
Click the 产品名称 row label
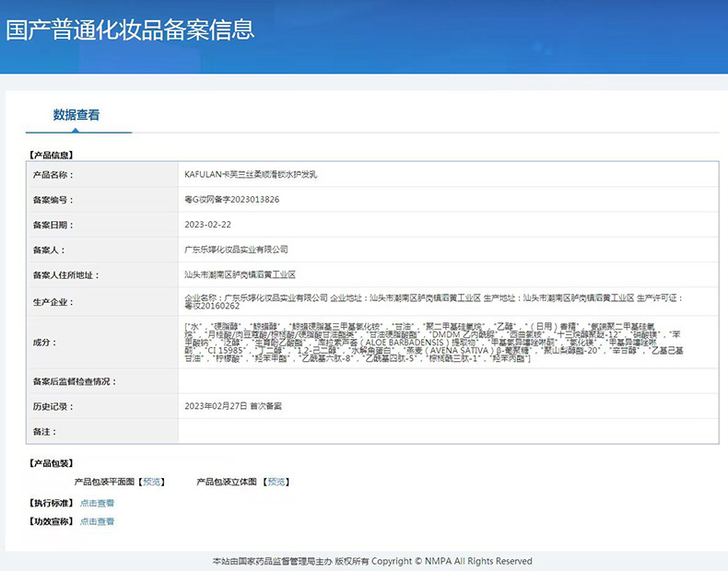click(53, 175)
